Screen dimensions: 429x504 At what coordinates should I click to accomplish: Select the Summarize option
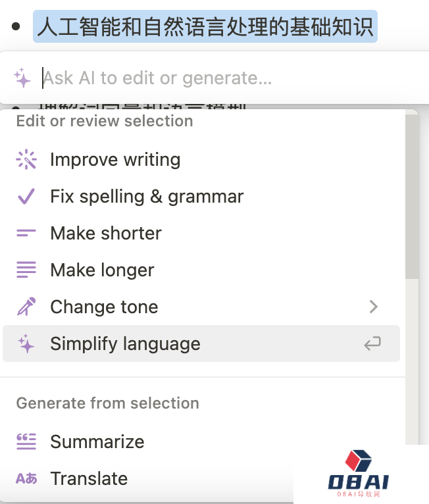point(97,442)
